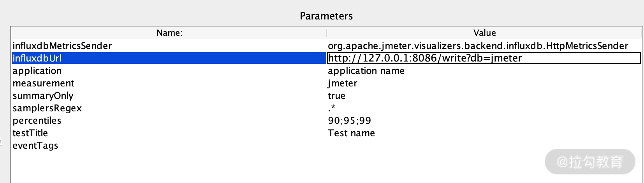Edit the 'application name' value cell
This screenshot has height=183, width=644.
coord(366,71)
